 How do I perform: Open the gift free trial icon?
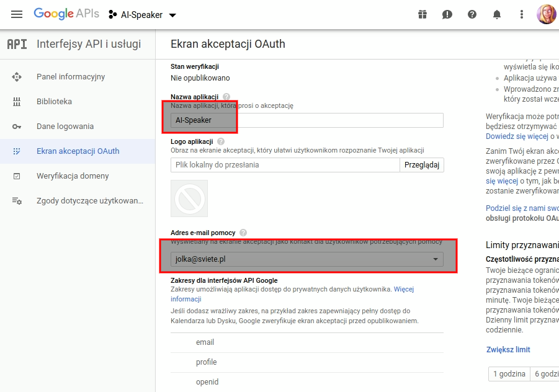(x=423, y=15)
